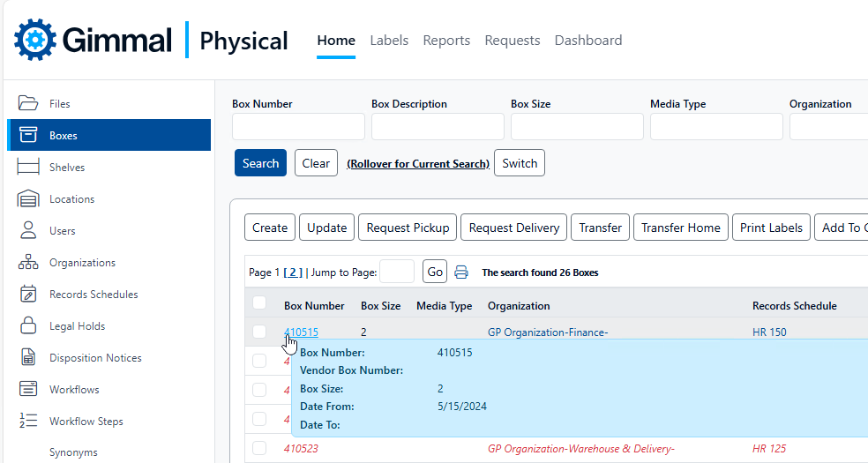Click the Gimmal gear logo icon
The width and height of the screenshot is (868, 463).
[35, 40]
